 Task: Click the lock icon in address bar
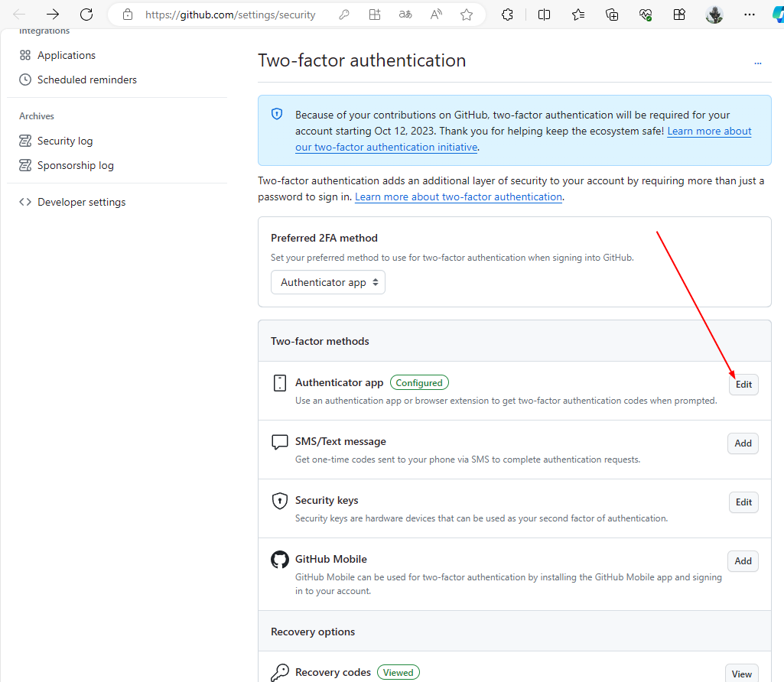128,15
